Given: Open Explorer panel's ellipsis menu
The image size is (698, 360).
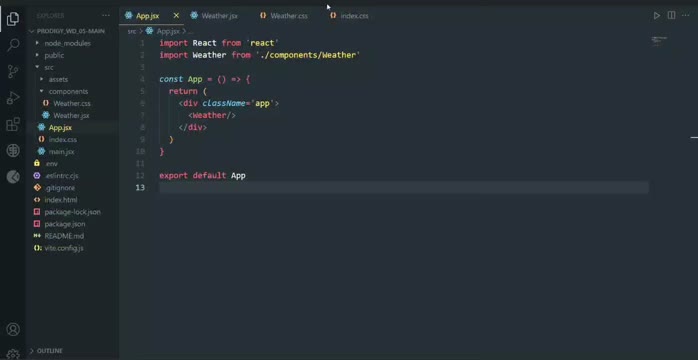Looking at the screenshot, I should point(106,16).
